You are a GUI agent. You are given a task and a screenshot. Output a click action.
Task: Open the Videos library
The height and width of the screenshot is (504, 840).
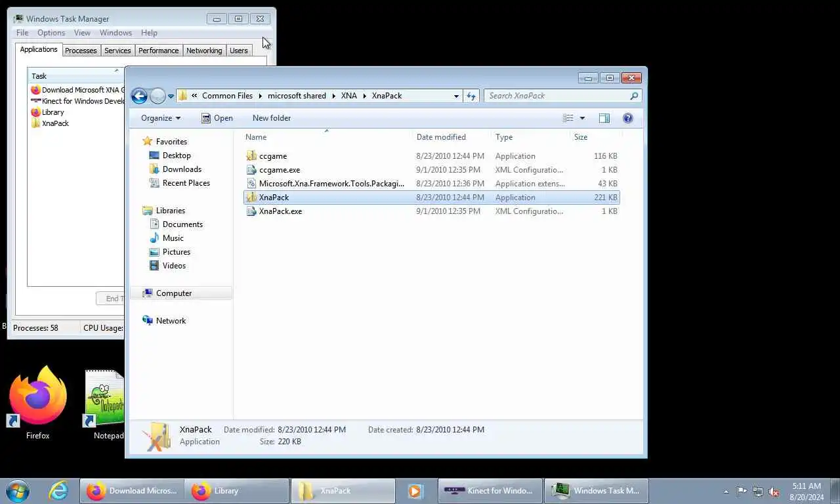(x=174, y=266)
